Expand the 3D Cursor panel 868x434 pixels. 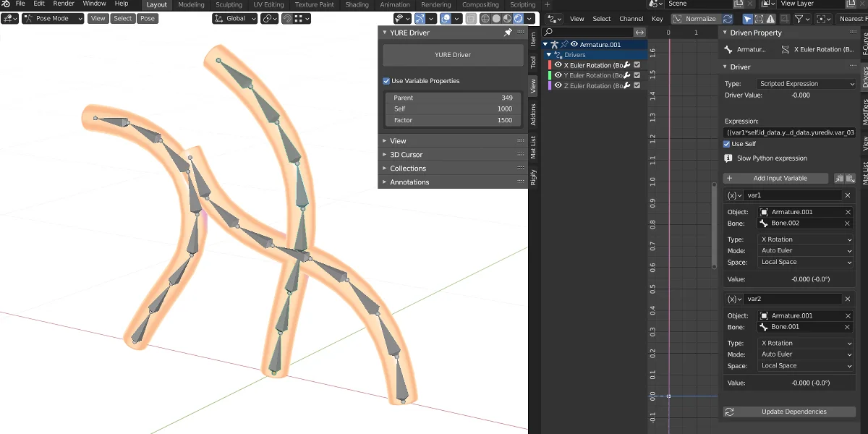tap(406, 155)
